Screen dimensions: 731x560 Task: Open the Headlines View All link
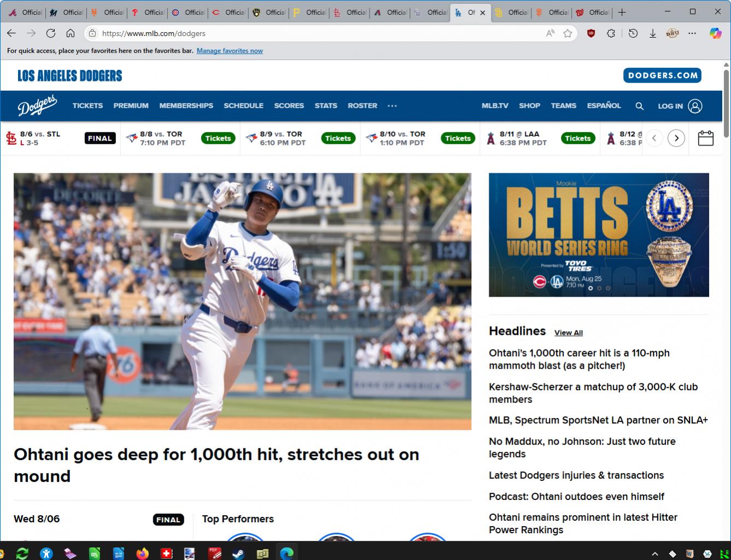[568, 333]
